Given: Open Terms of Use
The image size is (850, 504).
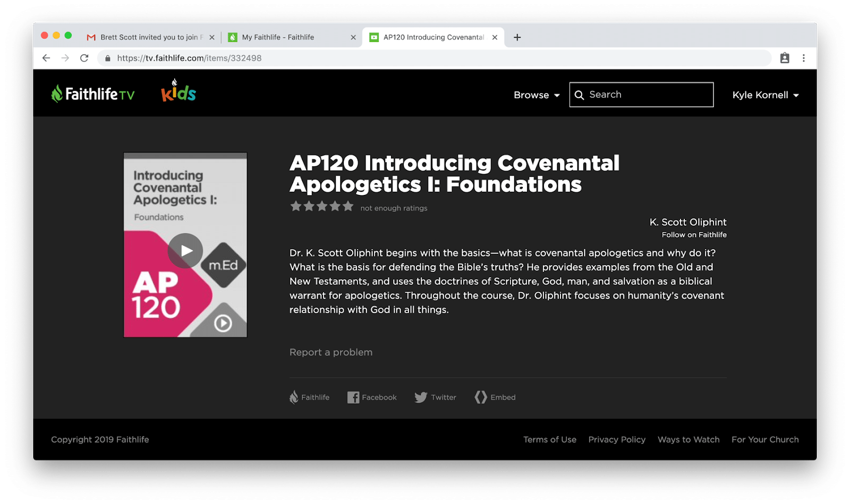Looking at the screenshot, I should [550, 440].
